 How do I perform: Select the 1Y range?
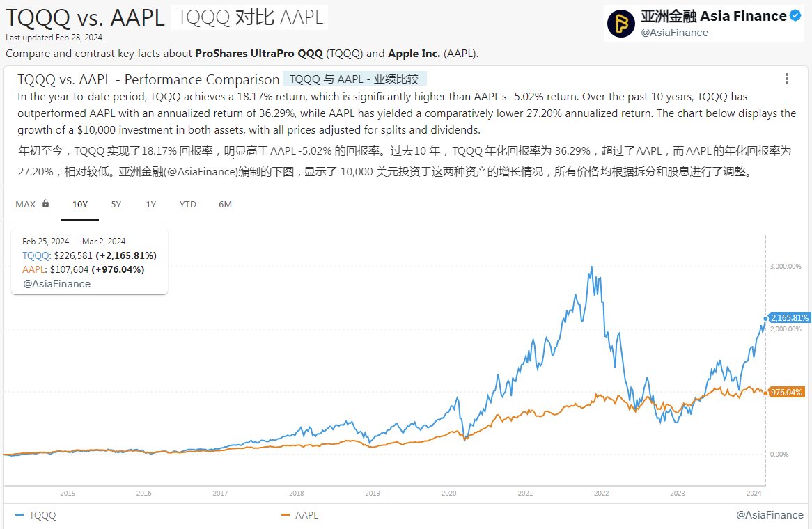coord(150,204)
